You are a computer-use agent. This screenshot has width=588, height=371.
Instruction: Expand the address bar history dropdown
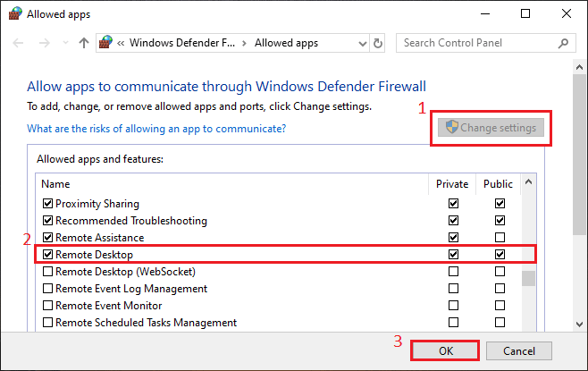point(363,44)
